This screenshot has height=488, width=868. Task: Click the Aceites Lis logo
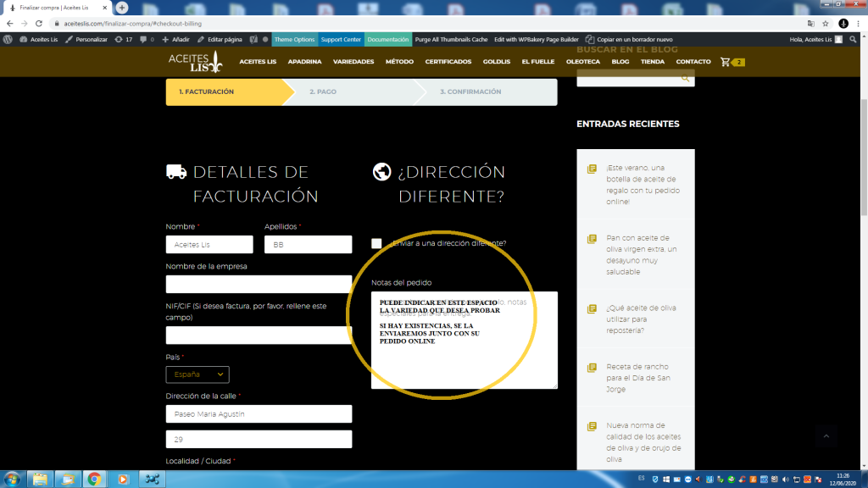pyautogui.click(x=195, y=61)
